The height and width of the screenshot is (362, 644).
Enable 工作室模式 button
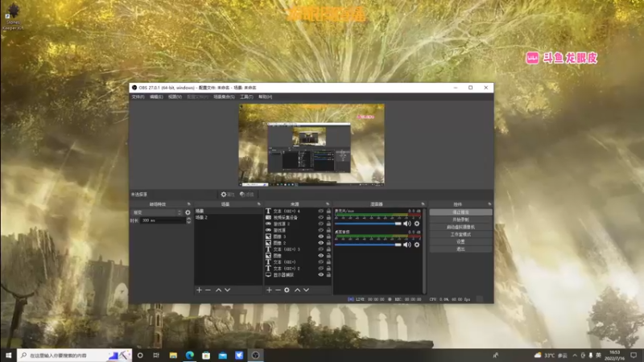point(460,234)
